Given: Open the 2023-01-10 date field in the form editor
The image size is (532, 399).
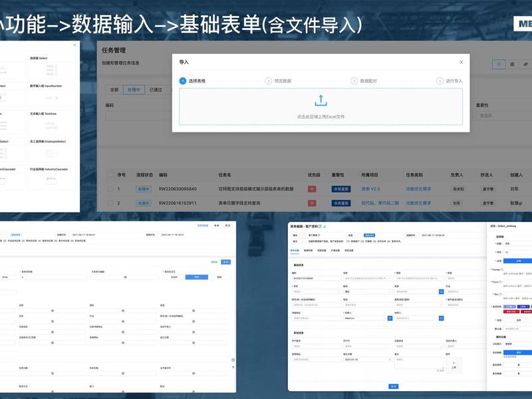Looking at the screenshot, I should pyautogui.click(x=367, y=359).
